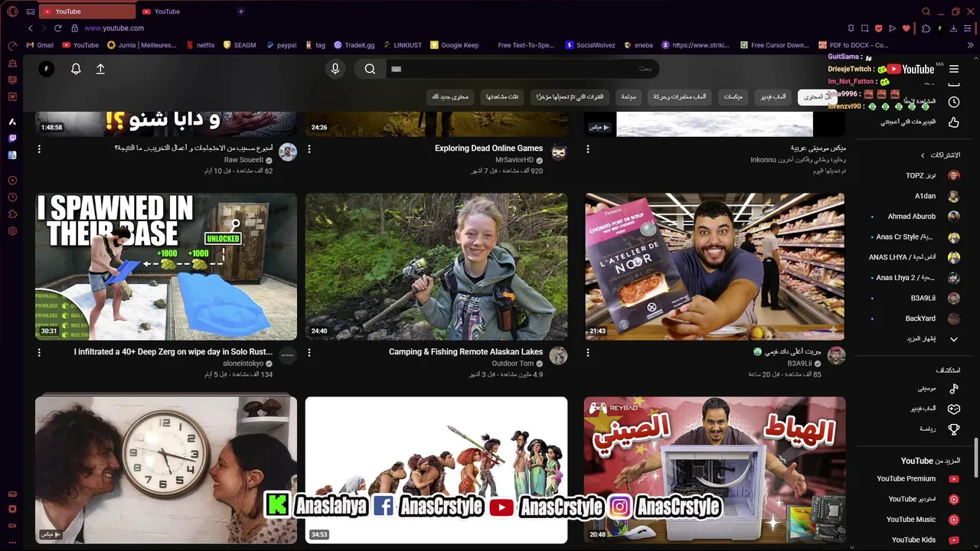
Task: Open the account avatar labeled F
Action: coord(47,69)
